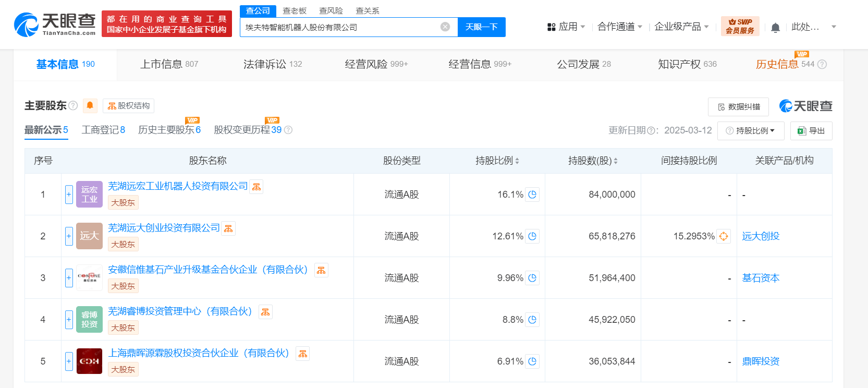Click the 远宏工业 company logo

click(89, 194)
